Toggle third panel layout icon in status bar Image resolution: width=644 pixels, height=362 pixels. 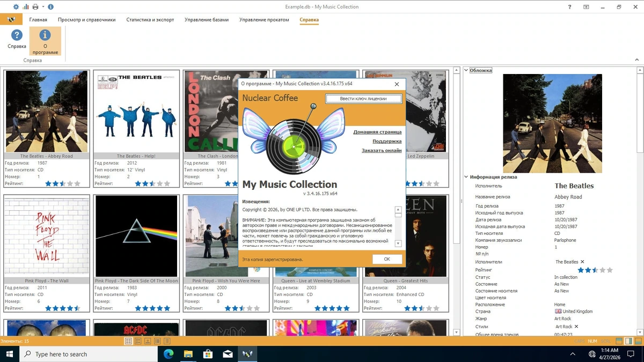click(637, 341)
